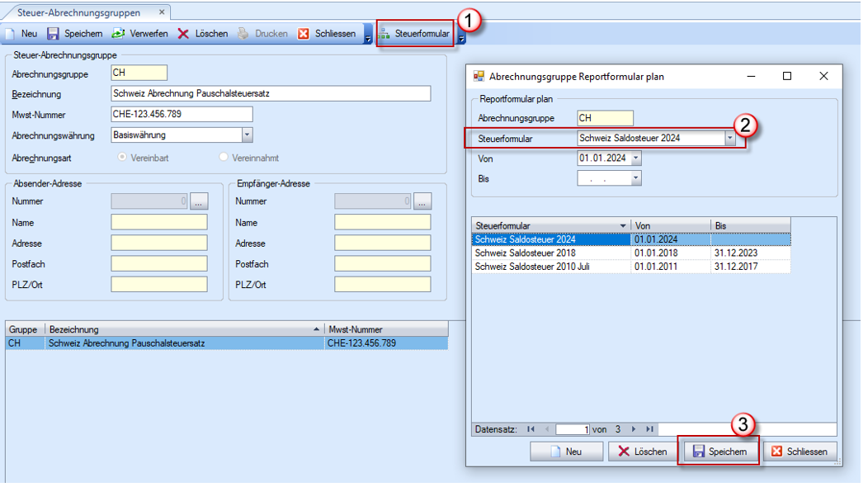Screen dimensions: 868x487
Task: Click Speichern button in the dialog
Action: pyautogui.click(x=719, y=452)
